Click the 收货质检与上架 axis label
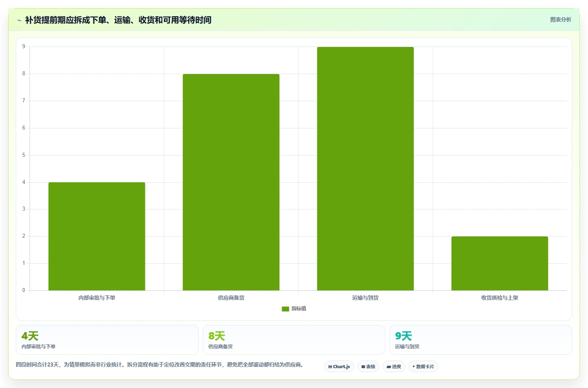 coord(500,298)
